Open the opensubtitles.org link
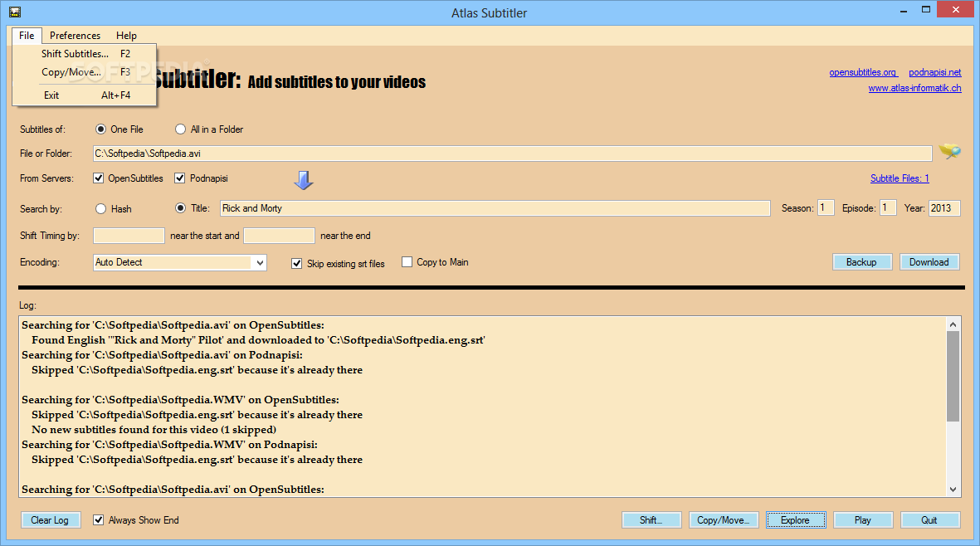980x546 pixels. pos(862,72)
